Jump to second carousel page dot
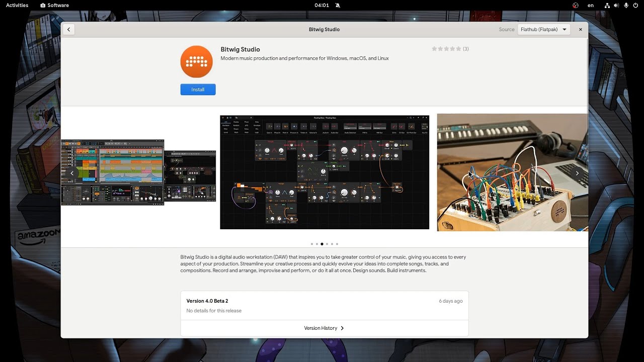 317,244
